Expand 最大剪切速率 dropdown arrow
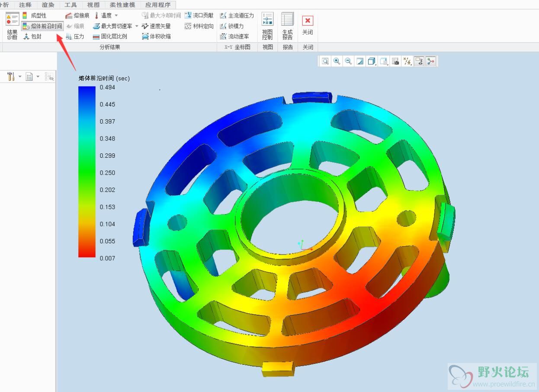This screenshot has width=539, height=392. click(x=137, y=26)
